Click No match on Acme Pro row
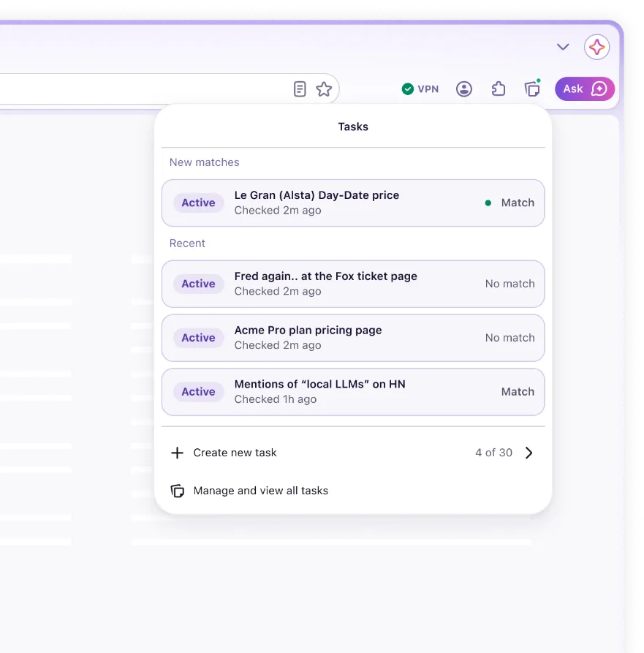 [x=509, y=338]
